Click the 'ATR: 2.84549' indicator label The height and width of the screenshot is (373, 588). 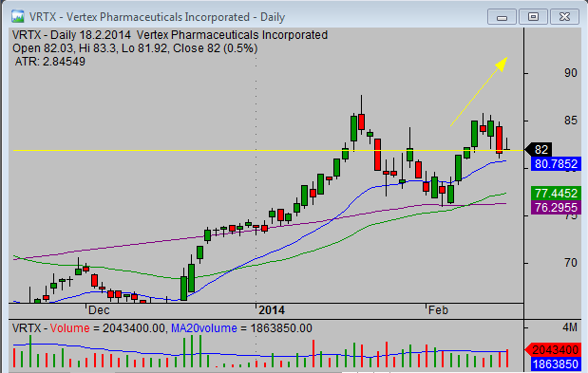click(x=50, y=62)
